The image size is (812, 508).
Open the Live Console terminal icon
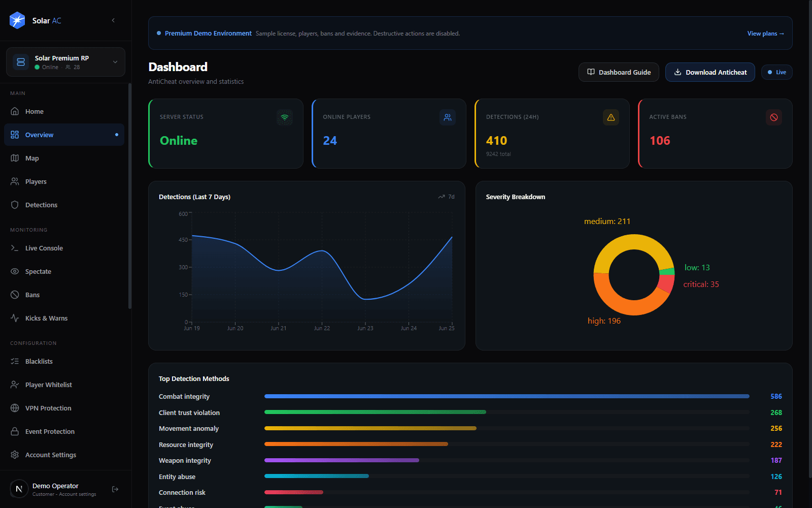click(15, 248)
